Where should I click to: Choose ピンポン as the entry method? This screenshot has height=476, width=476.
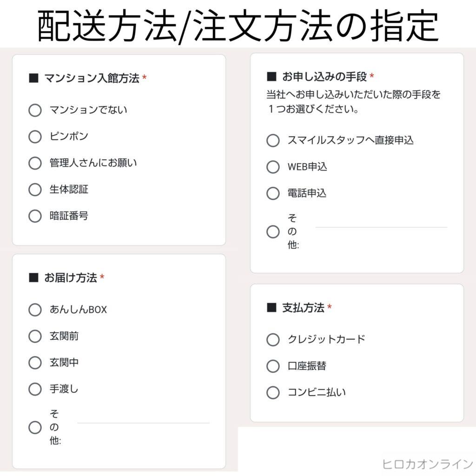[x=35, y=137]
